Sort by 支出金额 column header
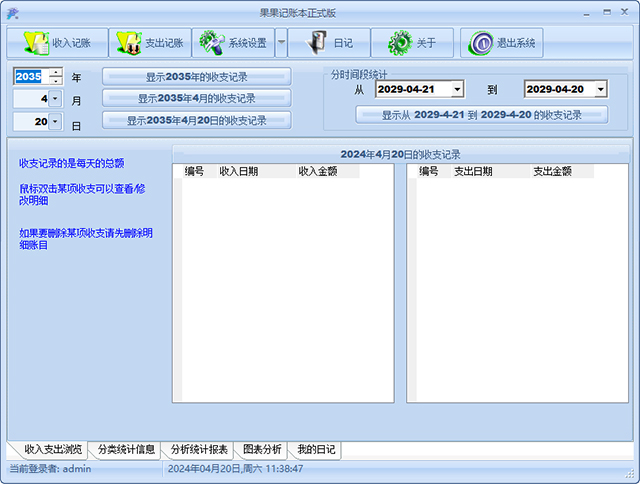 coord(562,171)
